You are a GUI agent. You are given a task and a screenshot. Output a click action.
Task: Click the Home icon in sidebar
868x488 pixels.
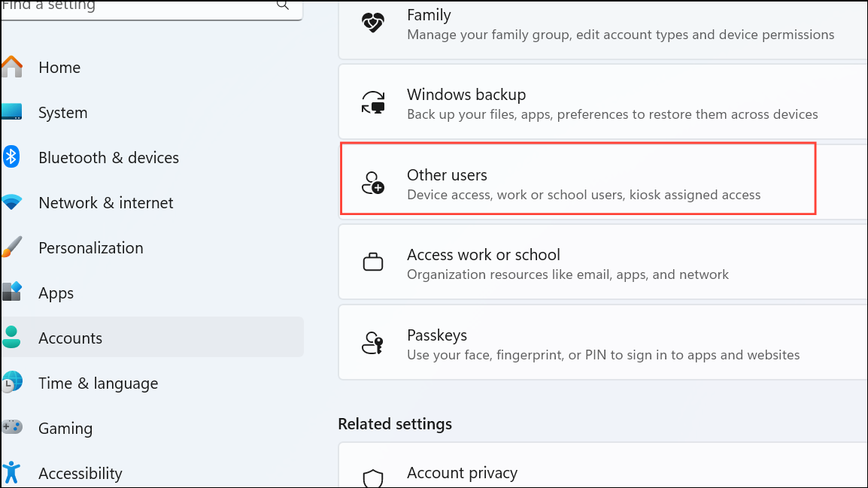11,67
